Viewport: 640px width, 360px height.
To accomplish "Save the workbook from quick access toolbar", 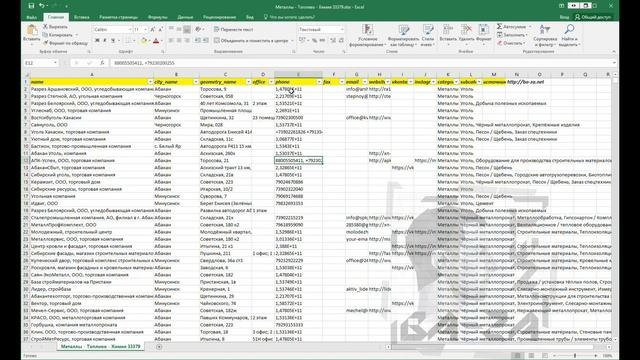I will tap(31, 6).
